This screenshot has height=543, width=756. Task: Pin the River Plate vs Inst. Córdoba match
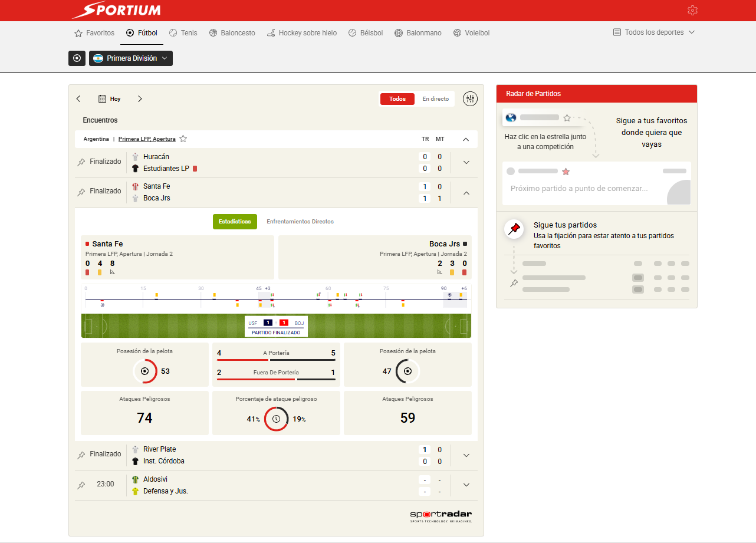(81, 455)
